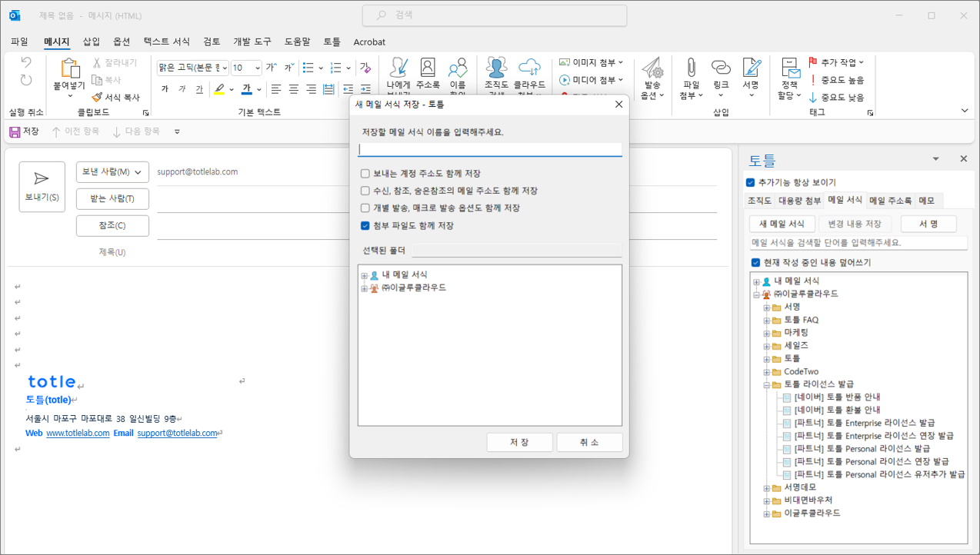Set 중요도 낮음 low importance
The width and height of the screenshot is (980, 555).
(837, 98)
